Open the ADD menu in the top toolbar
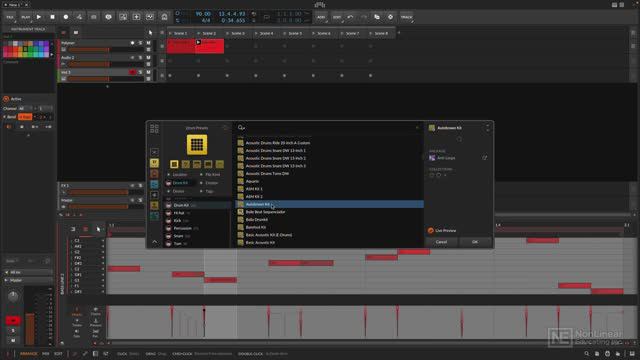Screen dimensions: 640x360 (x=321, y=17)
